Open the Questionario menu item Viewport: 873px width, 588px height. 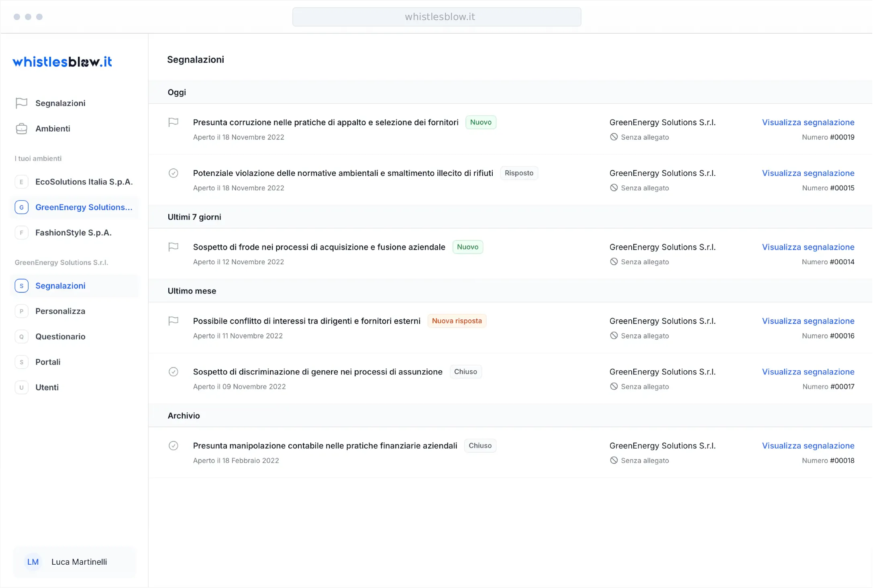(x=60, y=337)
